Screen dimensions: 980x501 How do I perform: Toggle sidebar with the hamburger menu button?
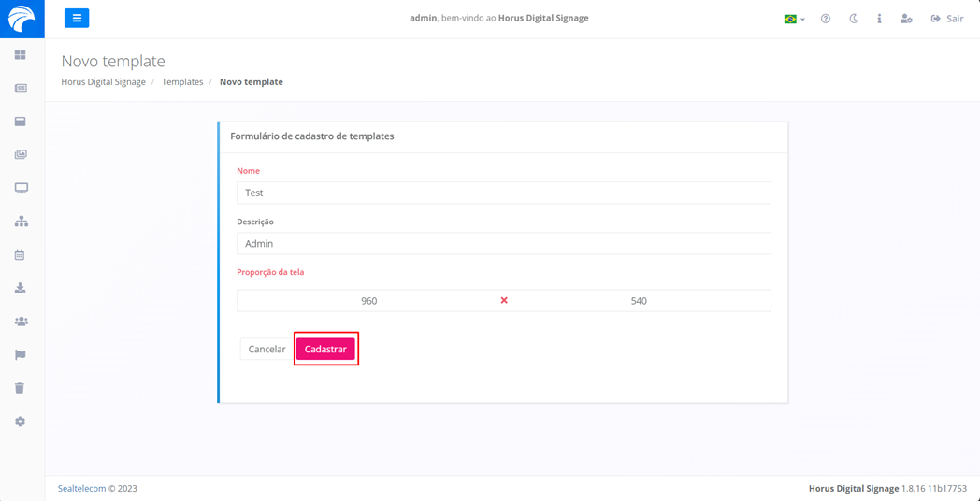coord(77,18)
